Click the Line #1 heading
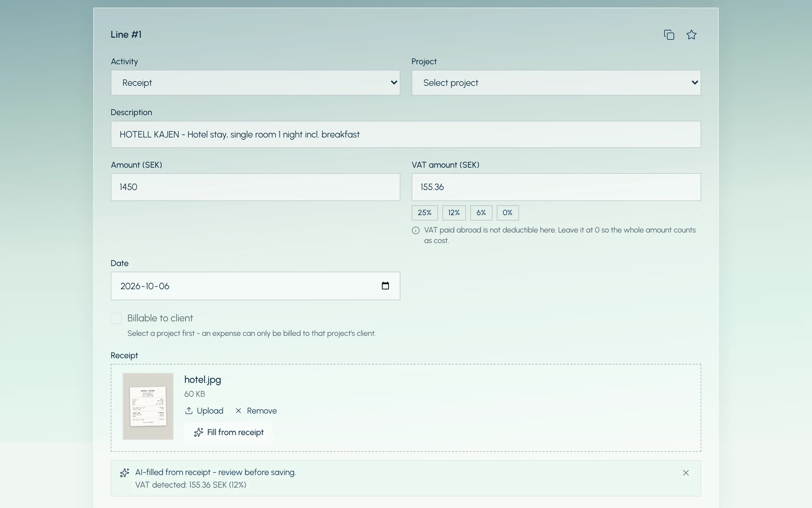Screen dimensions: 812x508 click(x=126, y=35)
